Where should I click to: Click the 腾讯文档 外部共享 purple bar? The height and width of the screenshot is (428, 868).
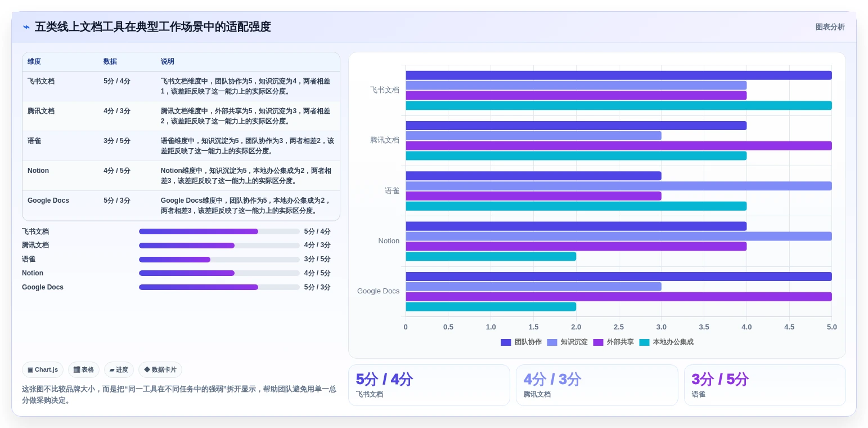pyautogui.click(x=619, y=146)
